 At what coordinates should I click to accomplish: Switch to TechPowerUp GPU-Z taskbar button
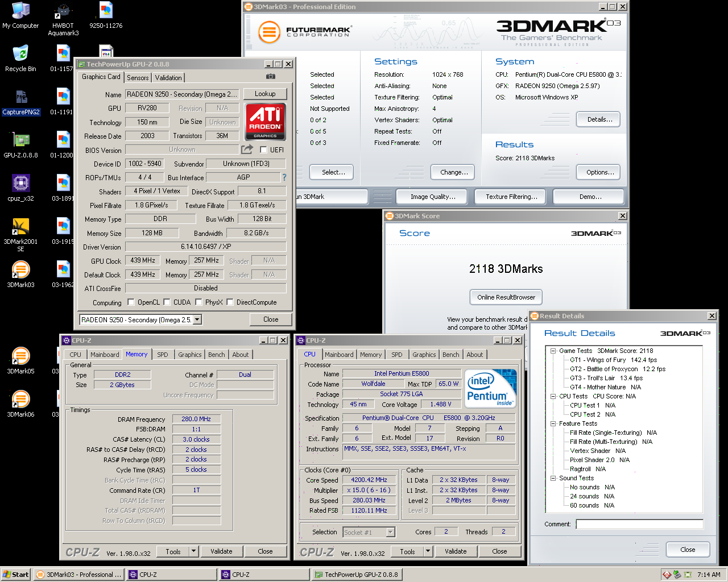(356, 575)
